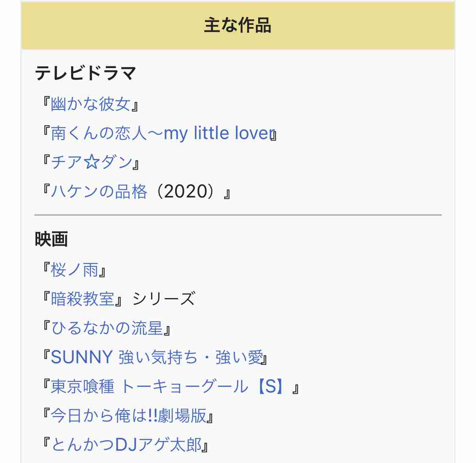The width and height of the screenshot is (476, 463).
Task: Click the star symbol in チア☆ダン
Action: pyautogui.click(x=92, y=162)
